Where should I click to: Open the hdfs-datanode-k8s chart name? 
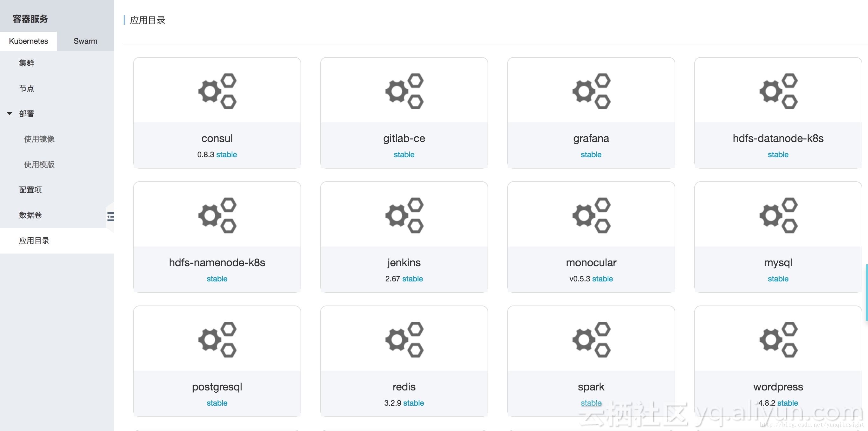(x=778, y=138)
